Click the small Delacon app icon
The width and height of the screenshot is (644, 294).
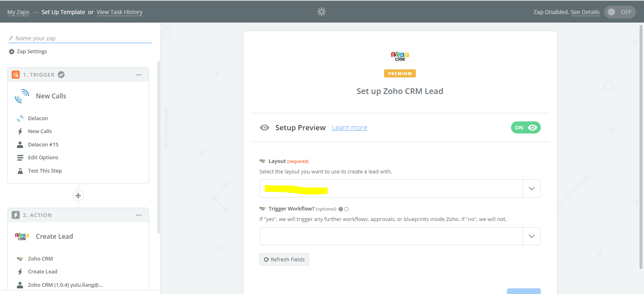pos(20,119)
